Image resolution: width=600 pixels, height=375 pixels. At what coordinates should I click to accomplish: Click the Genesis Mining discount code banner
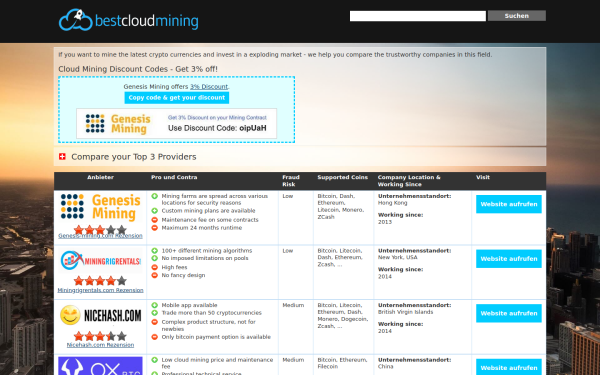pyautogui.click(x=176, y=124)
